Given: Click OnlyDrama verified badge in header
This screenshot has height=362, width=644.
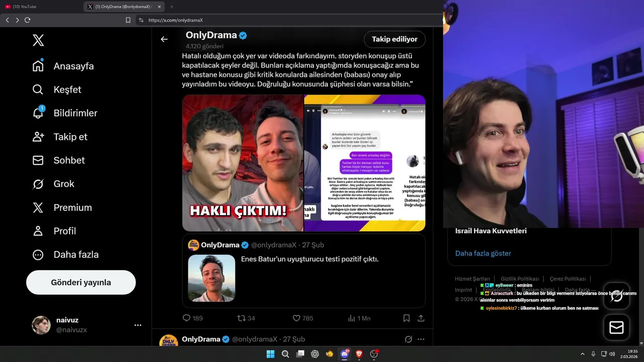Looking at the screenshot, I should [243, 36].
